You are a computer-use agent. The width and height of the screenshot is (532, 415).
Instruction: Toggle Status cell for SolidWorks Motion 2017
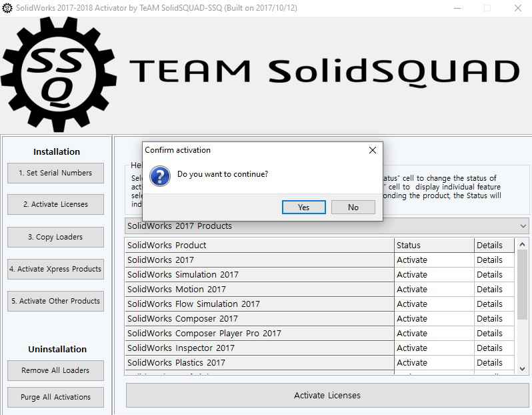coord(433,289)
